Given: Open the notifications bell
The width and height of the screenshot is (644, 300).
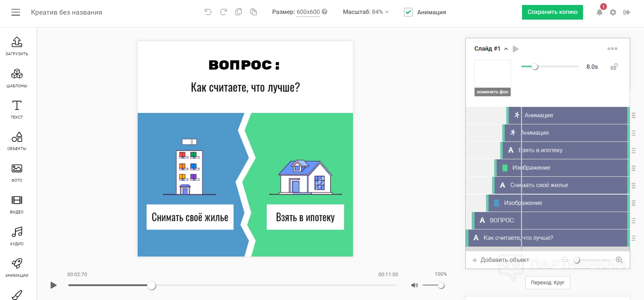Looking at the screenshot, I should point(599,12).
